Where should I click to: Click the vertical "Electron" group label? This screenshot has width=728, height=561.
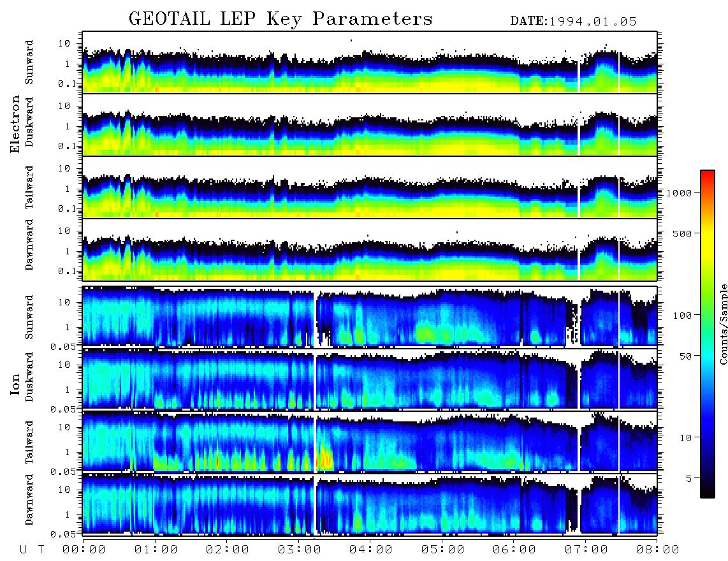(15, 124)
